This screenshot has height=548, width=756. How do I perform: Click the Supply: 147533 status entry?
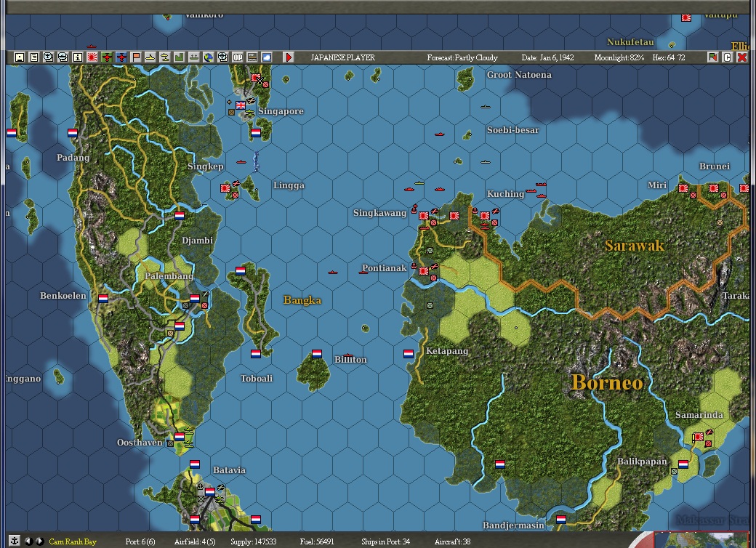point(253,541)
